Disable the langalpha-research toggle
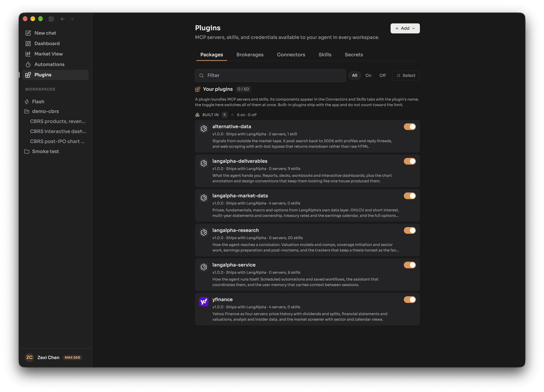The width and height of the screenshot is (544, 392). coord(410,230)
